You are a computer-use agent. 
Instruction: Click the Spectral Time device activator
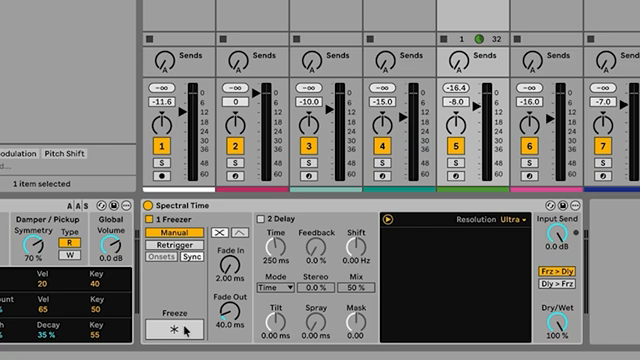(x=148, y=205)
